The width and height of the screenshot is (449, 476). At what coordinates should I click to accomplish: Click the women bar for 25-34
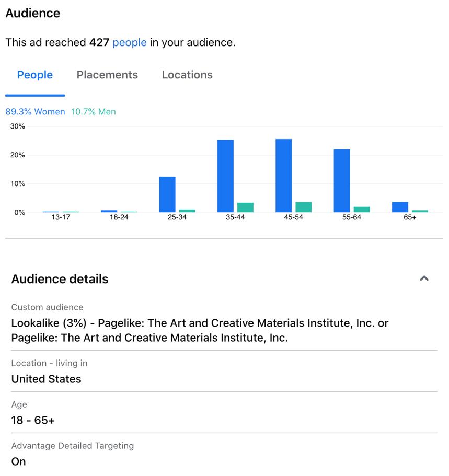pos(167,194)
